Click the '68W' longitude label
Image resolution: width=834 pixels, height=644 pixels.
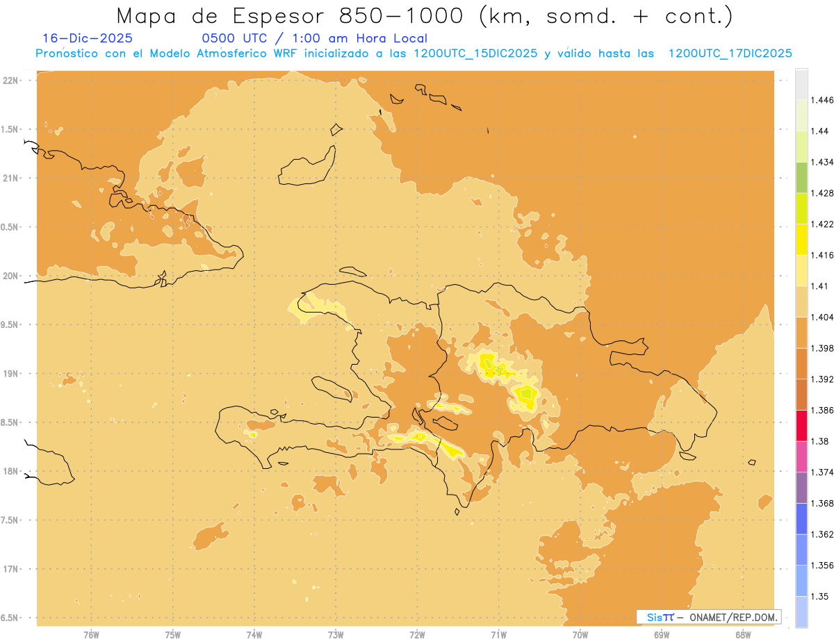pyautogui.click(x=743, y=634)
